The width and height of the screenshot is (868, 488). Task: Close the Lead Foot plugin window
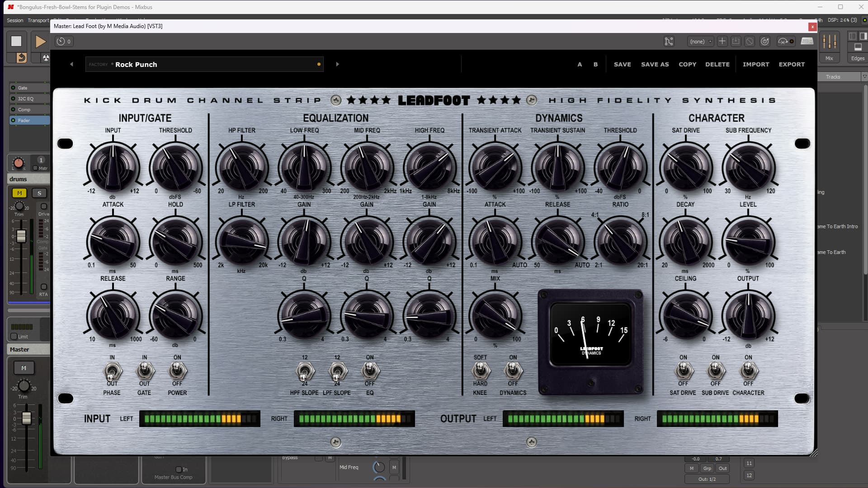[x=812, y=27]
